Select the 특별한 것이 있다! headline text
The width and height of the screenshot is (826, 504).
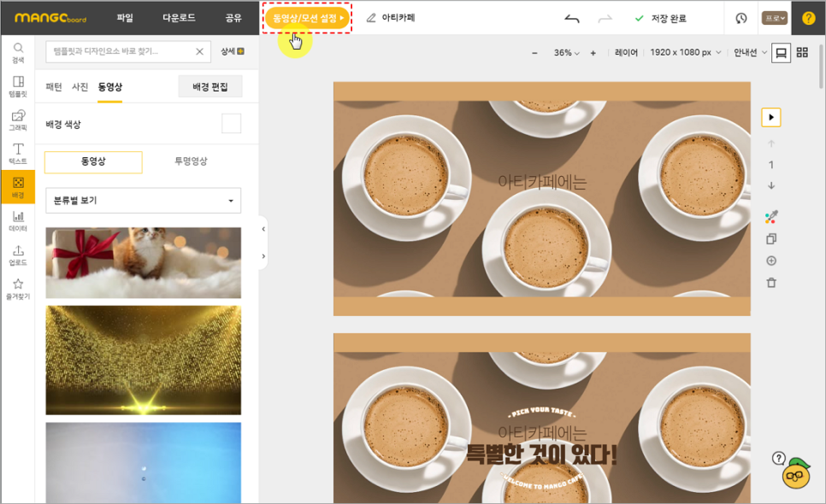pyautogui.click(x=541, y=454)
